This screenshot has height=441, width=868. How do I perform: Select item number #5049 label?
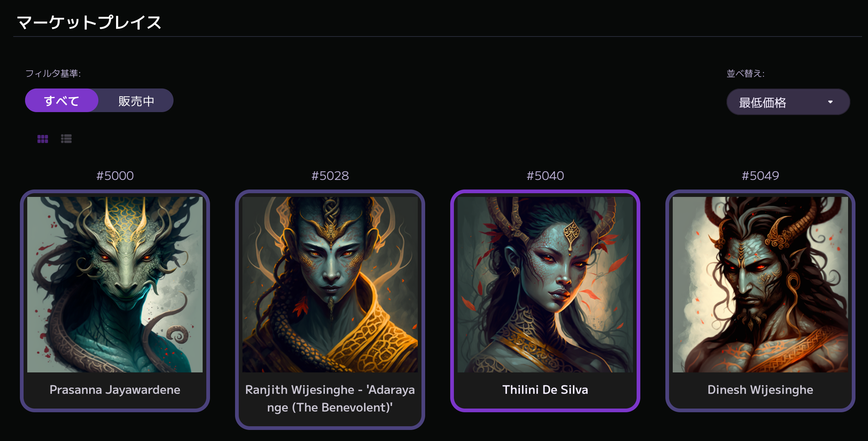point(760,176)
